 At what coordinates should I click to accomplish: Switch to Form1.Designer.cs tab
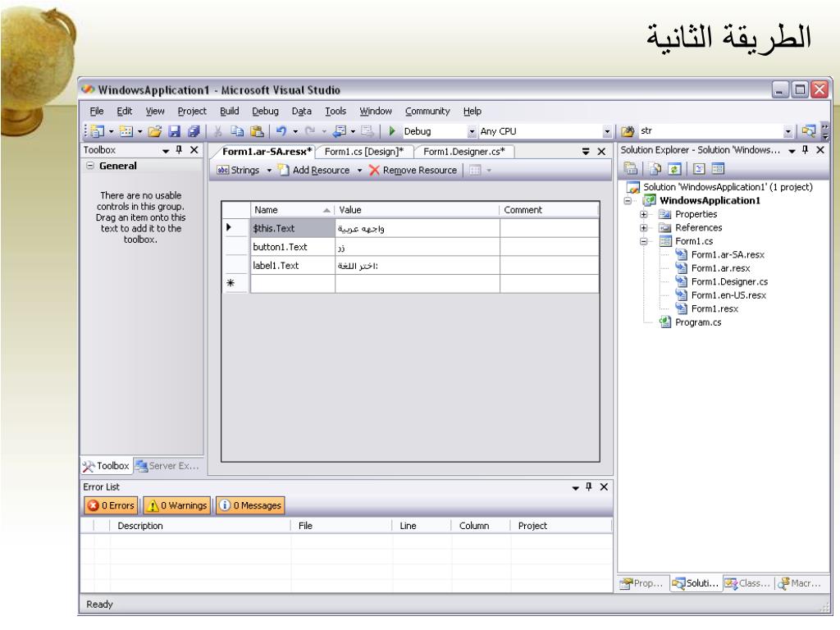pyautogui.click(x=464, y=152)
